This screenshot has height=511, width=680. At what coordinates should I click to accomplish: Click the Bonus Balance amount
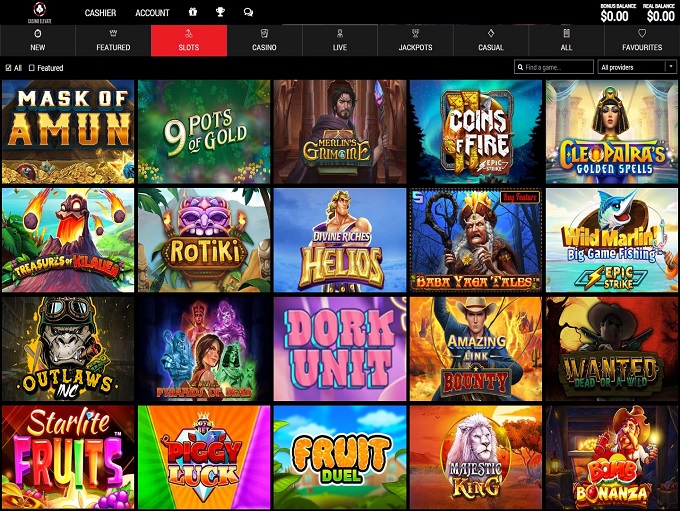pyautogui.click(x=614, y=17)
